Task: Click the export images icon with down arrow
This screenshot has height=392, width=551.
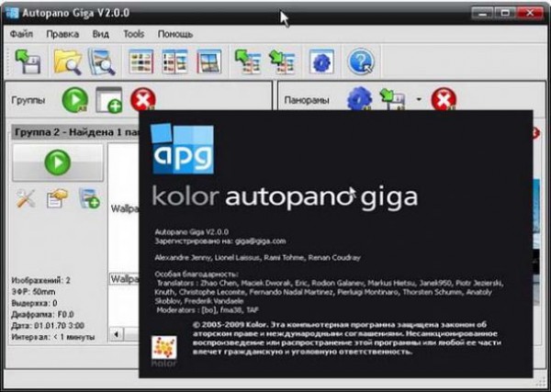Action: [x=282, y=62]
